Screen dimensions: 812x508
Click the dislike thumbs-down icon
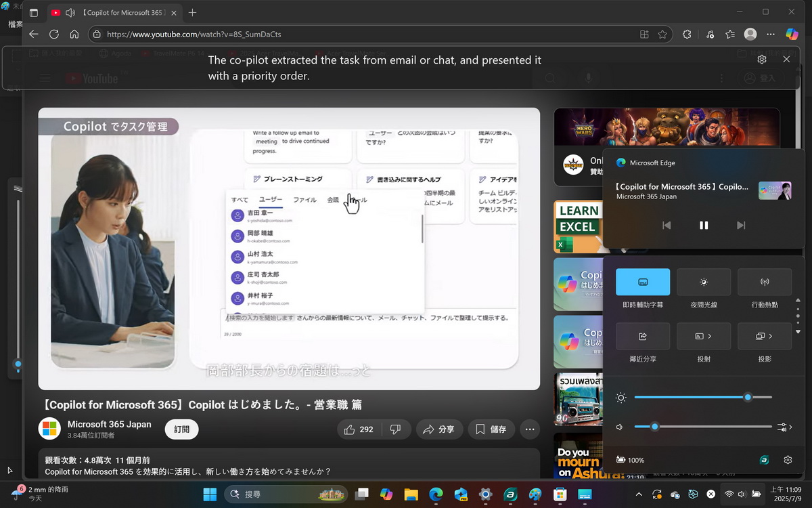[396, 429]
